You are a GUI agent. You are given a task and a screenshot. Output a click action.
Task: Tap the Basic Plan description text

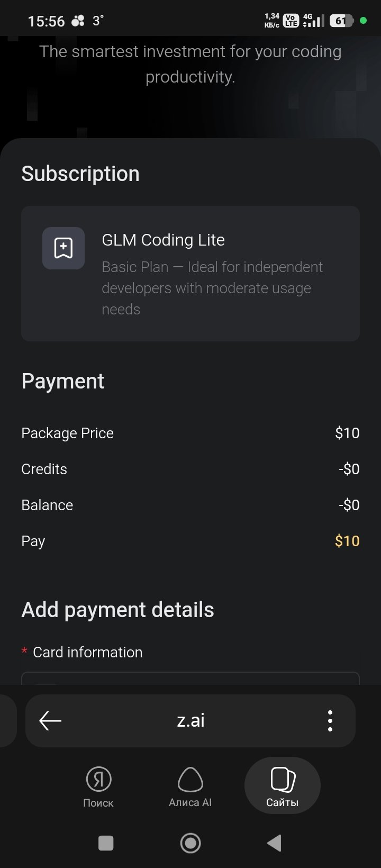pos(212,288)
